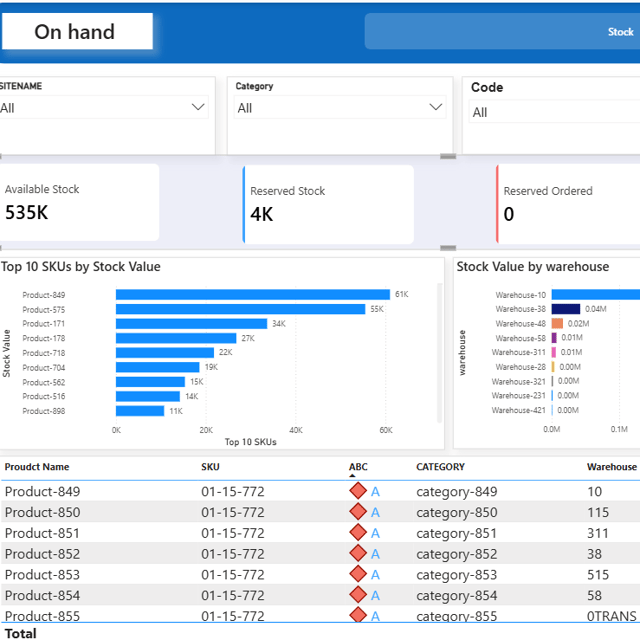
Task: Click the Reserved Stock 4K card
Action: pyautogui.click(x=328, y=204)
